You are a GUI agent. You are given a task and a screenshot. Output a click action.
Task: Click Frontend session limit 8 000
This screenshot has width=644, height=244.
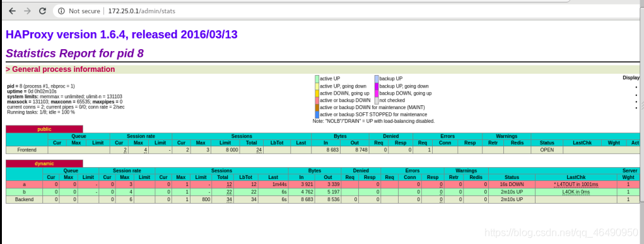tap(231, 150)
